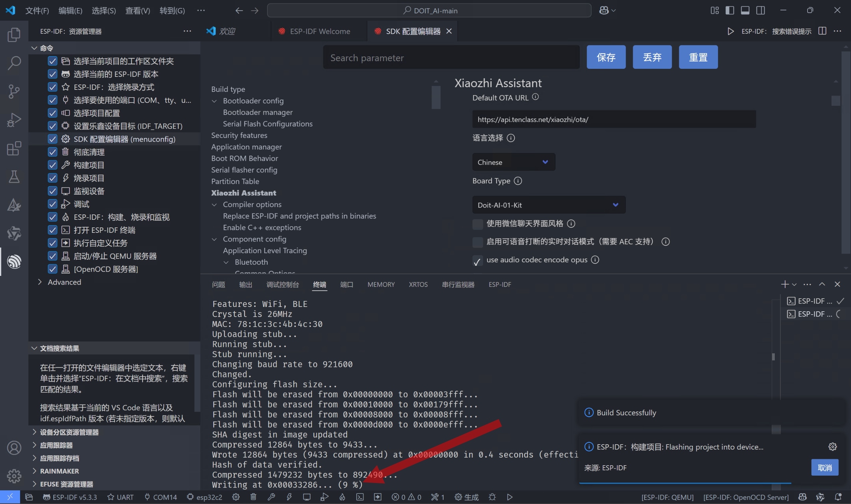The image size is (851, 504).
Task: Click the Search parameter input field
Action: click(x=451, y=57)
